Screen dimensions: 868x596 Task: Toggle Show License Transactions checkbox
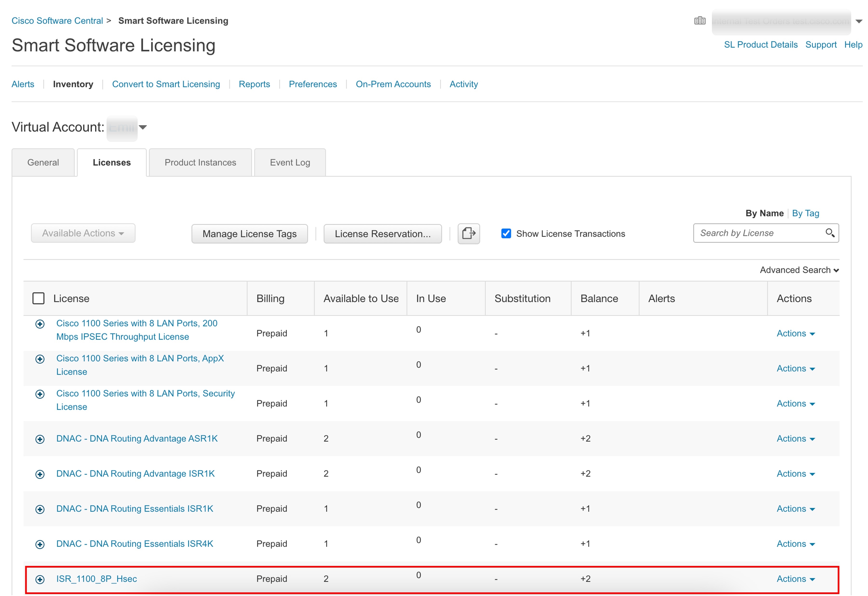pyautogui.click(x=506, y=233)
